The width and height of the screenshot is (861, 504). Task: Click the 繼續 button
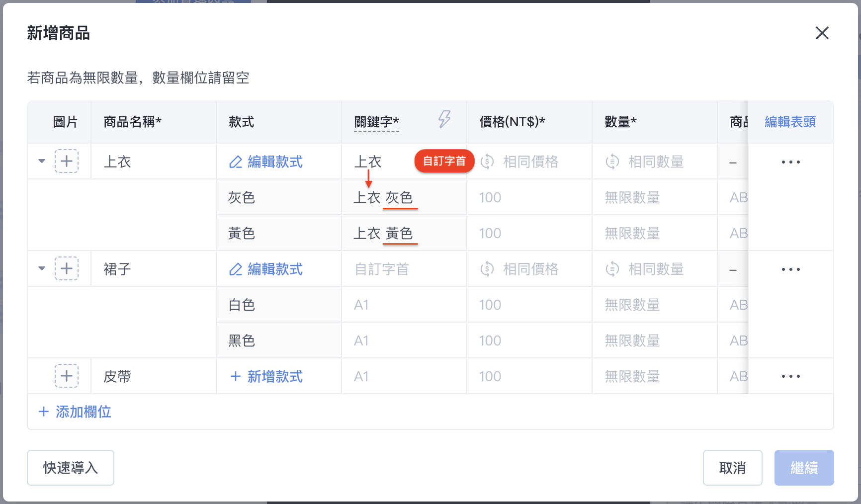(x=804, y=468)
